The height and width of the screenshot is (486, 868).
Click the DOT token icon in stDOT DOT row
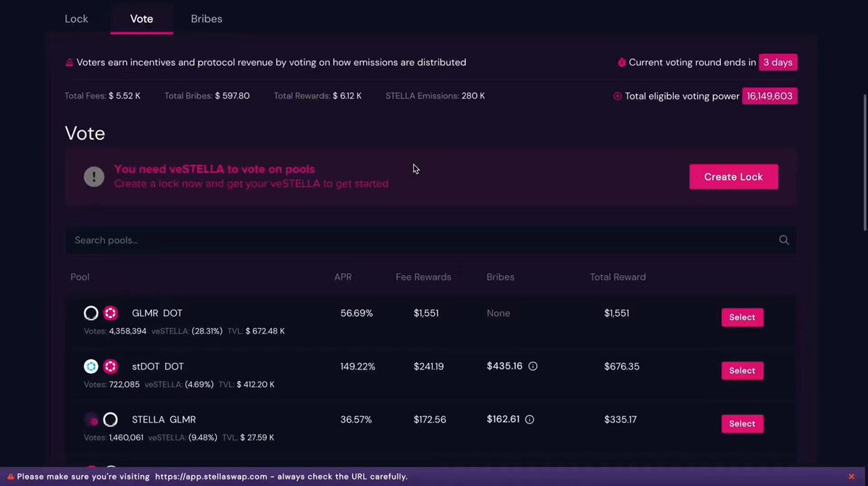pos(110,366)
